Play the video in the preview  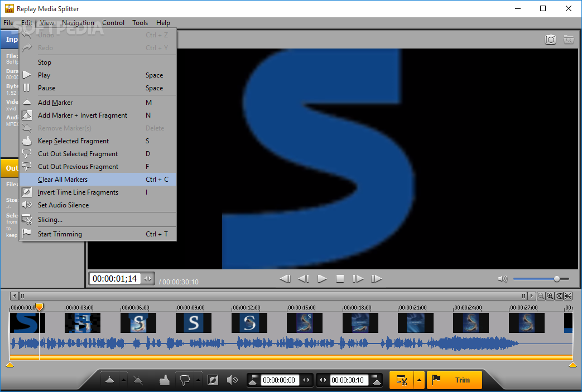click(322, 278)
